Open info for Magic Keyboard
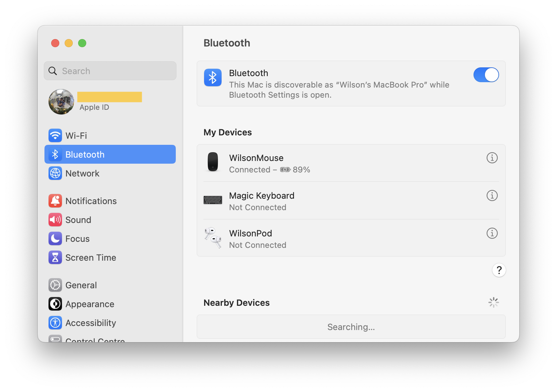Viewport: 557px width, 392px height. [492, 195]
